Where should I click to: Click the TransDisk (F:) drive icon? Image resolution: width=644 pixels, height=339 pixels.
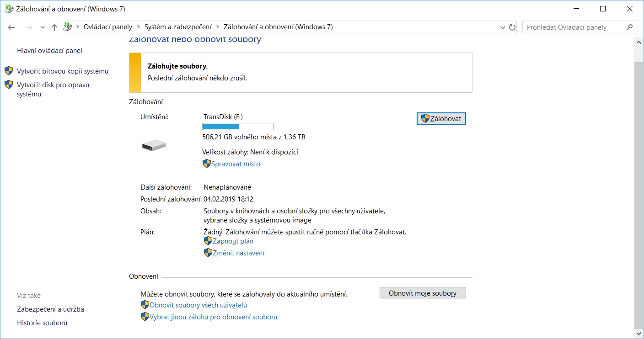point(154,146)
